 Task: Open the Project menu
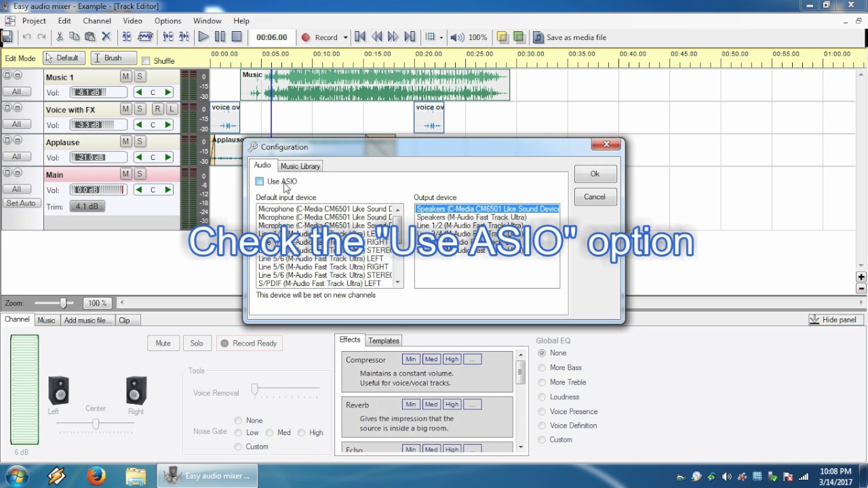pyautogui.click(x=34, y=21)
